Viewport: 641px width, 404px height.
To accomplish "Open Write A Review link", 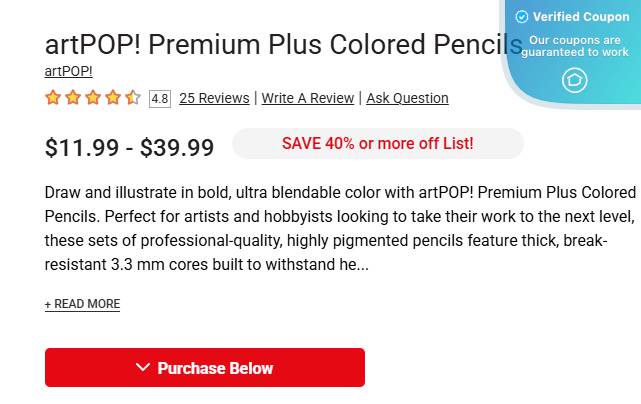I will point(308,98).
